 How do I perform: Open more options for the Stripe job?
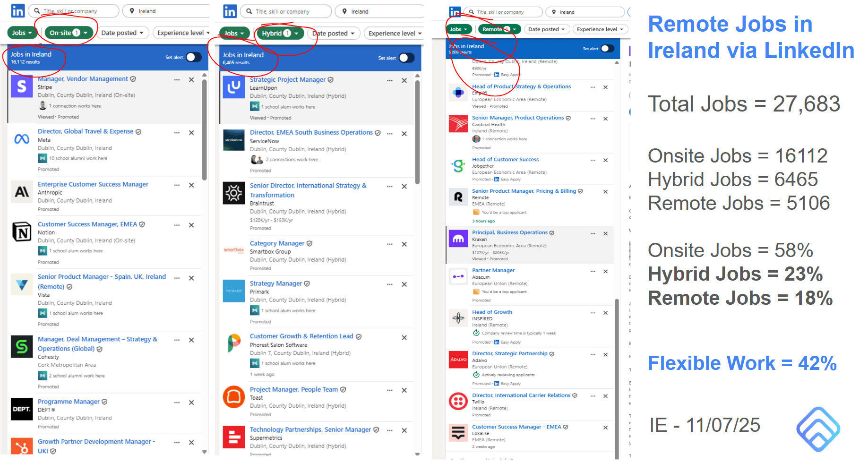177,80
